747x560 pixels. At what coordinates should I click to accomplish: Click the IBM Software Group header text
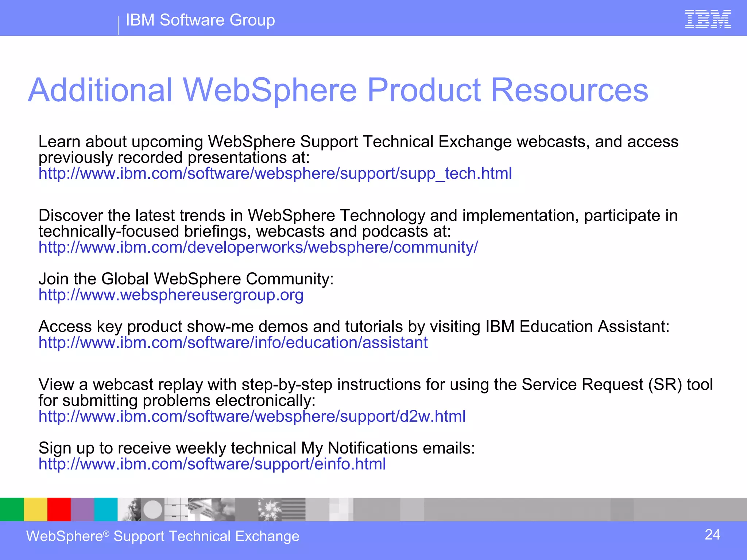[x=200, y=20]
